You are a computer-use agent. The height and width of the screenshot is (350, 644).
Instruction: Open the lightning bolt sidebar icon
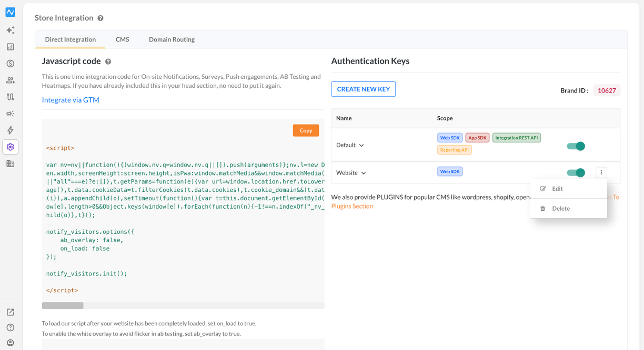[11, 130]
